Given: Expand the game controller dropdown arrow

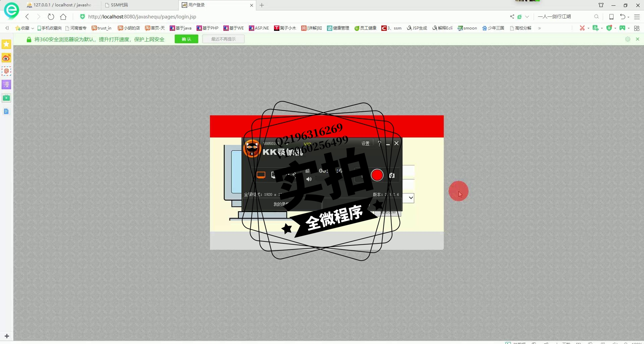Looking at the screenshot, I should 629,28.
